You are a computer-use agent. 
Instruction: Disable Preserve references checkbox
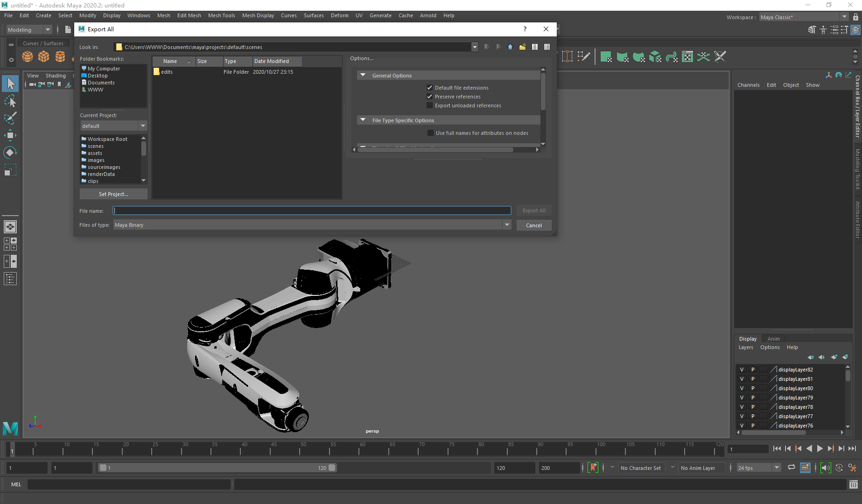pyautogui.click(x=430, y=96)
